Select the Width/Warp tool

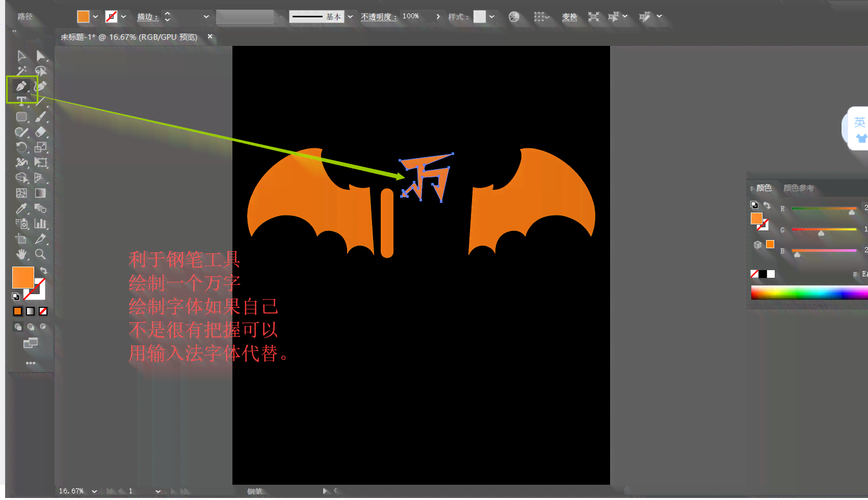coord(21,163)
